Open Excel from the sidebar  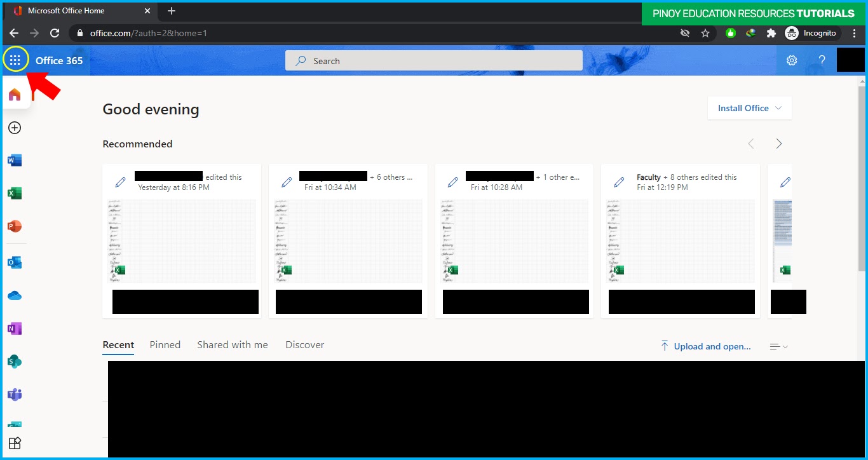click(15, 193)
